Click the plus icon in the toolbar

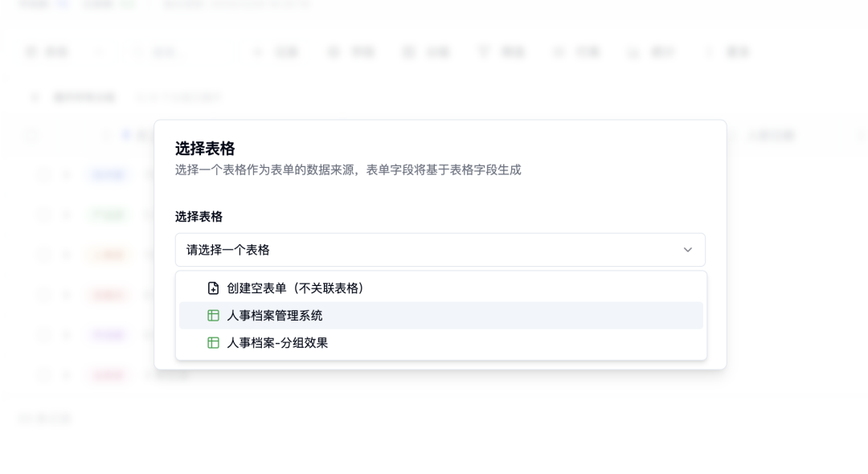point(257,51)
